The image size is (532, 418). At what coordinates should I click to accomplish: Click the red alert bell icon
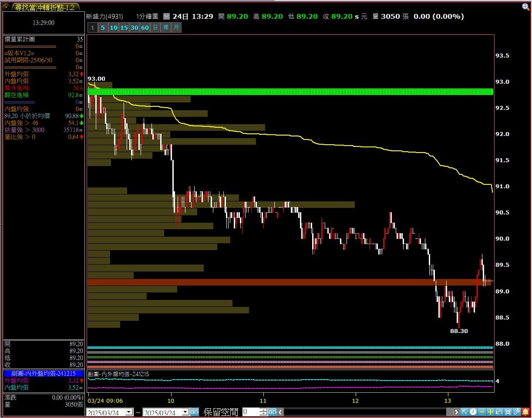click(x=525, y=412)
